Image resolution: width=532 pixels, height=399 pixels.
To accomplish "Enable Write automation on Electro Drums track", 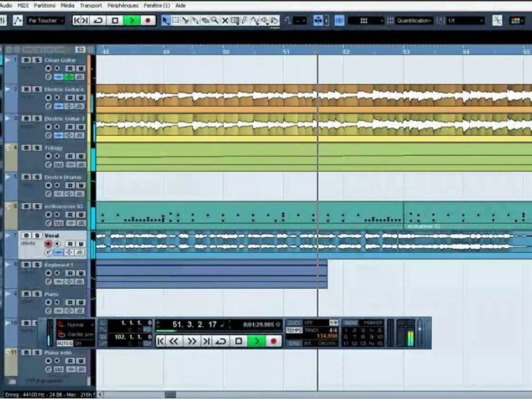I will [81, 186].
